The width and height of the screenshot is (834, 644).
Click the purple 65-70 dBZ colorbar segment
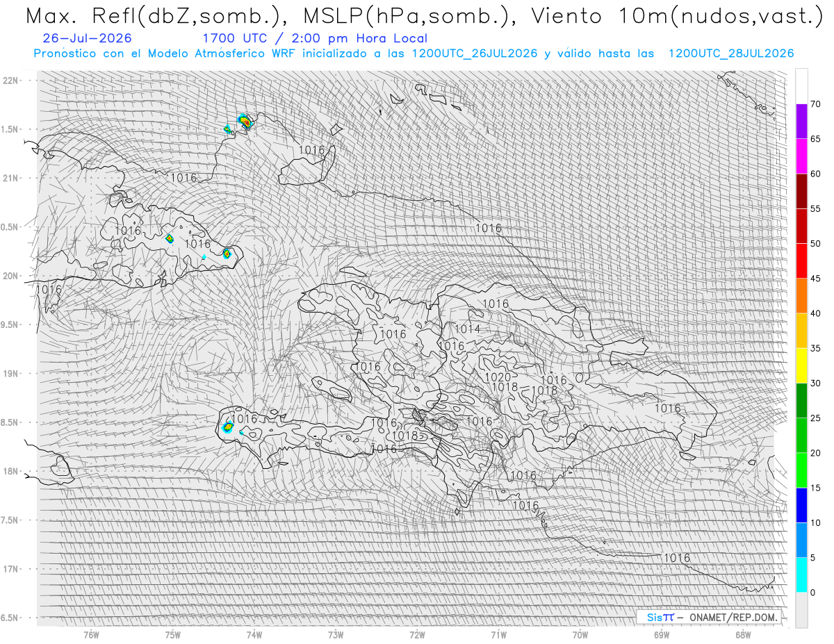tap(801, 122)
